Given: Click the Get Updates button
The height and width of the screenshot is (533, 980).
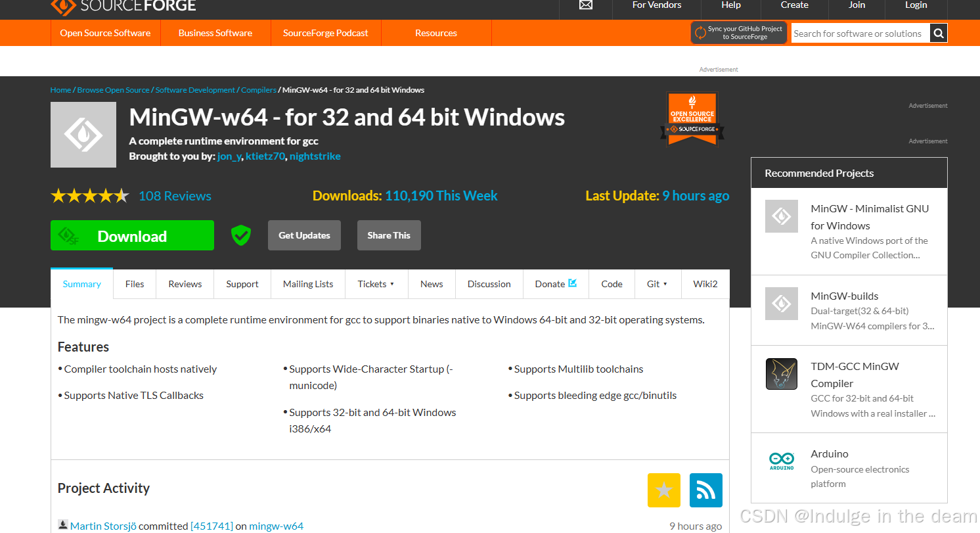Looking at the screenshot, I should pyautogui.click(x=304, y=235).
